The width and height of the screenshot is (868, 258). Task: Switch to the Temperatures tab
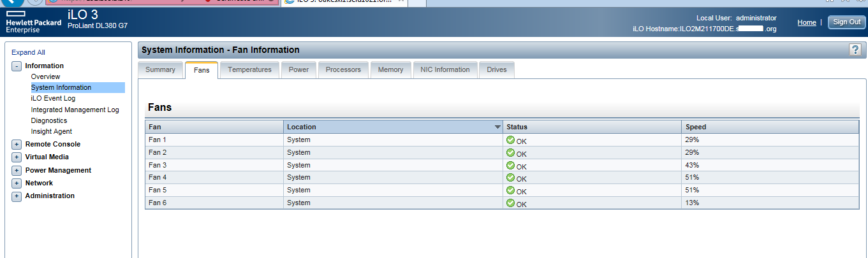(x=249, y=69)
